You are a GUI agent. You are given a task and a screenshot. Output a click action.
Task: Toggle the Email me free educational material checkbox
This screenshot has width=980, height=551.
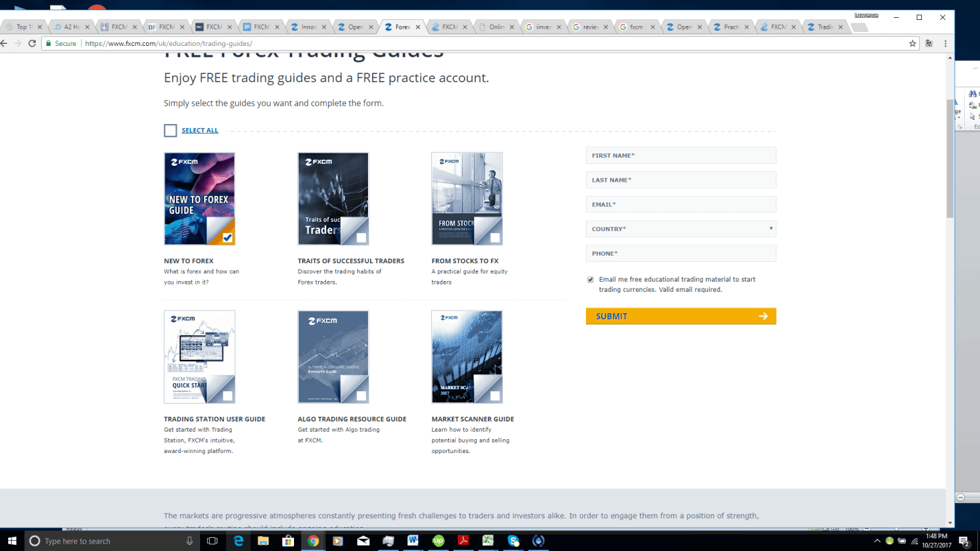[x=591, y=280]
